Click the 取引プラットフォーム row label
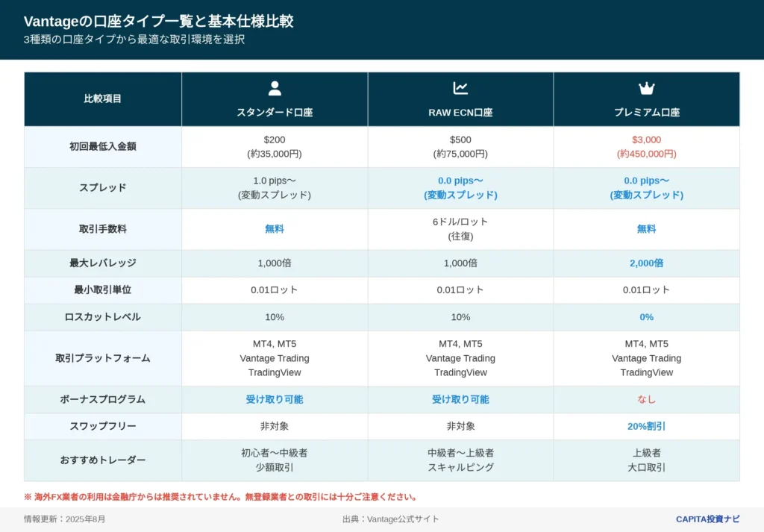764x532 pixels. [103, 358]
